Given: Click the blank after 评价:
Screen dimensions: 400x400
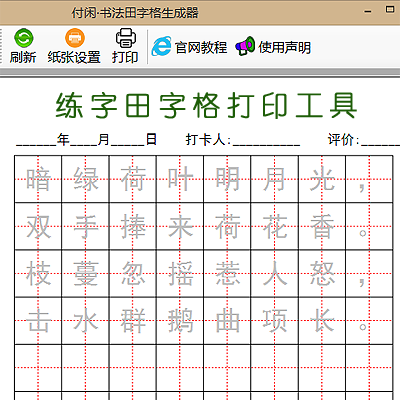Looking at the screenshot, I should (380, 145).
